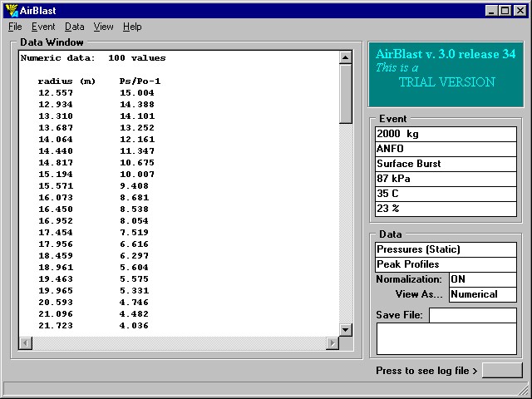Click pressure value 11.347
The width and height of the screenshot is (532, 399).
[x=137, y=151]
